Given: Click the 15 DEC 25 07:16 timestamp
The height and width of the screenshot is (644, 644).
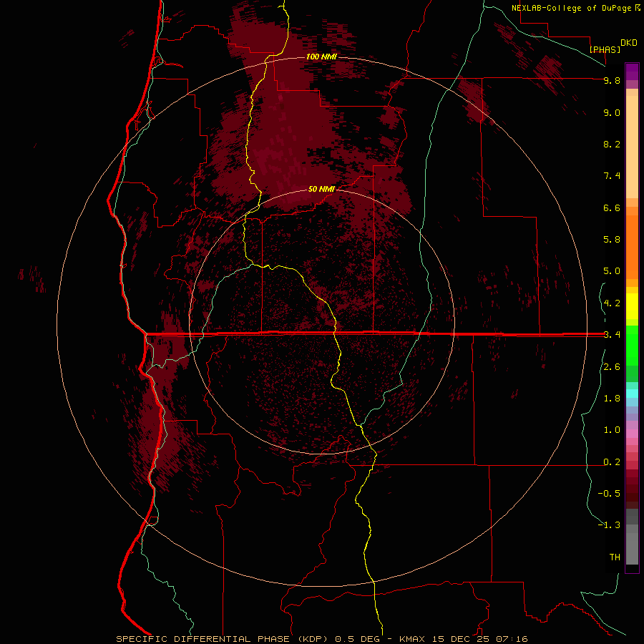Looking at the screenshot, I should (x=479, y=639).
